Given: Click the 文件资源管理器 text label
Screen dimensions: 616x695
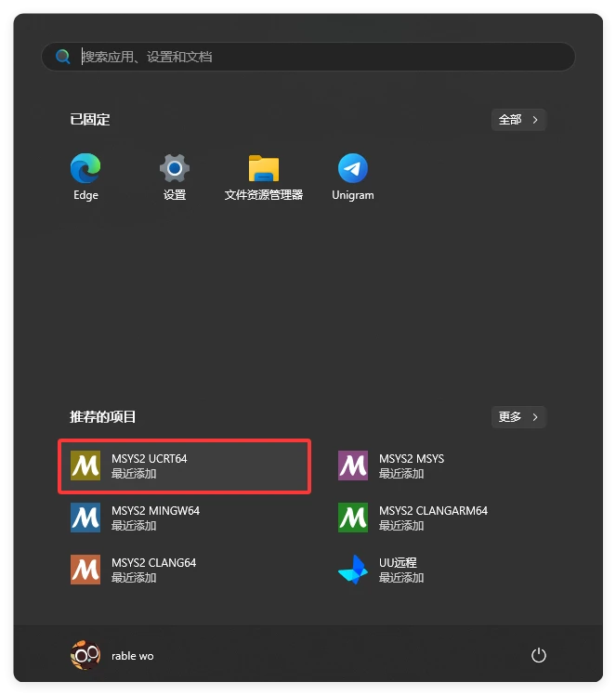Looking at the screenshot, I should pyautogui.click(x=264, y=195).
